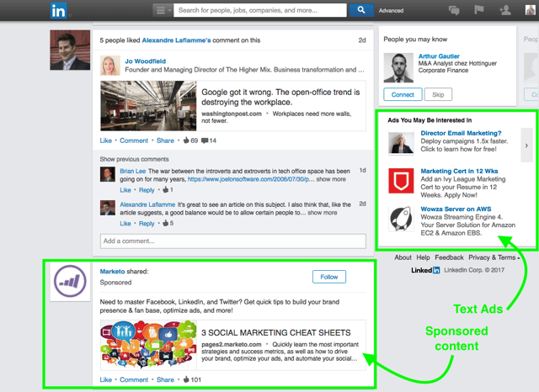
Task: Like the Marketo sponsored post
Action: point(105,379)
